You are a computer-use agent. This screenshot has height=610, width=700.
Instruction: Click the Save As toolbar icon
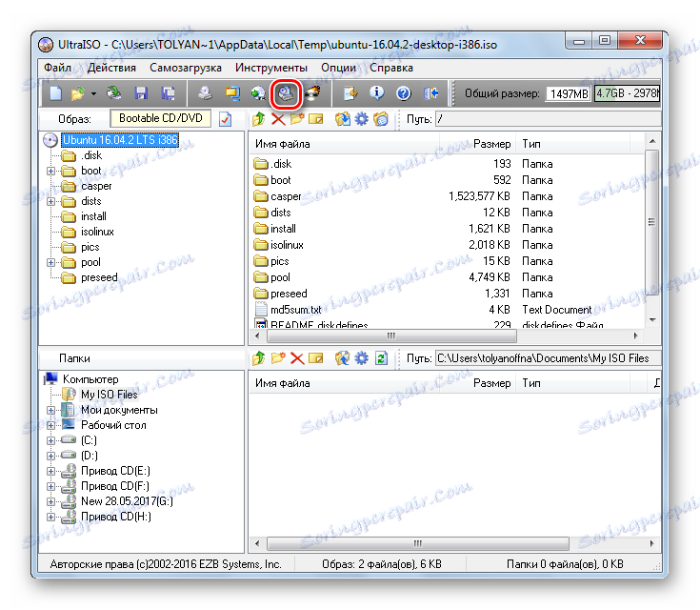(168, 93)
